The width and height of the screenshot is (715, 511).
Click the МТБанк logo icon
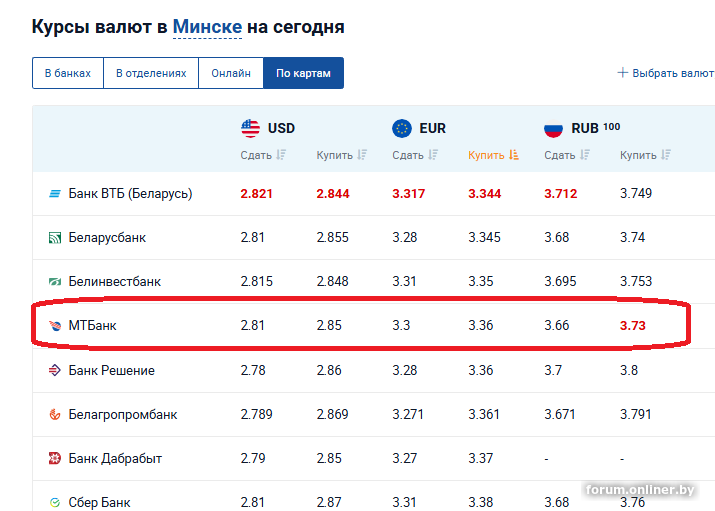tap(55, 325)
